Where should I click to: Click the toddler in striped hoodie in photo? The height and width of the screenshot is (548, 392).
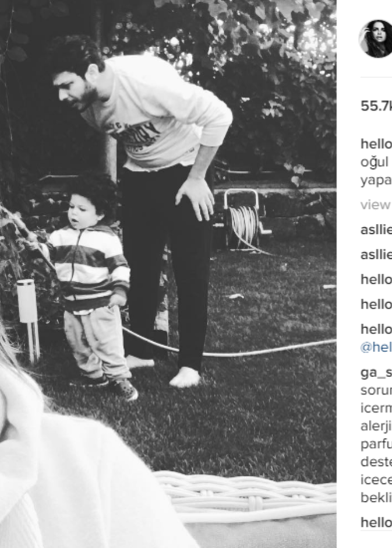point(93,287)
